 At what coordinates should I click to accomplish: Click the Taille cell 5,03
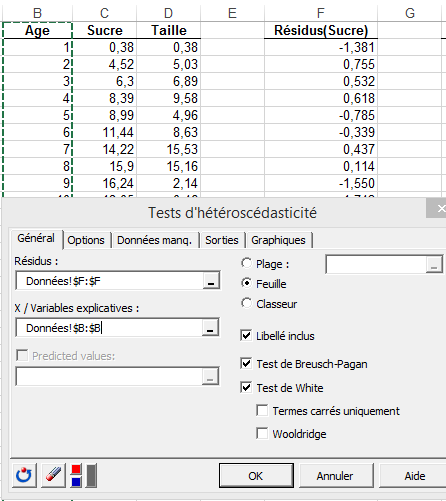(x=169, y=64)
